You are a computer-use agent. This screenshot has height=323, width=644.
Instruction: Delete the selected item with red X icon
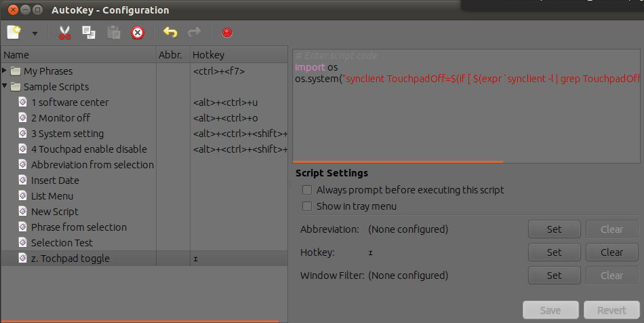click(138, 33)
